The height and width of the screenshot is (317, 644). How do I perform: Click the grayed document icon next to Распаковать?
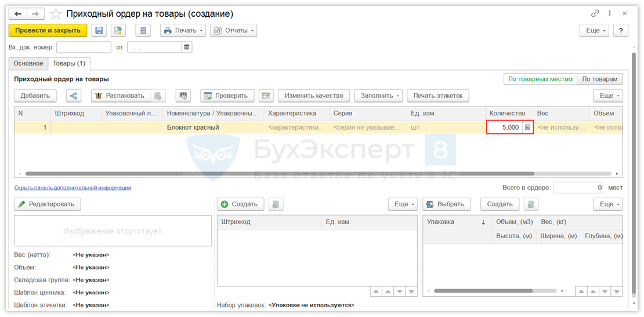(x=158, y=96)
